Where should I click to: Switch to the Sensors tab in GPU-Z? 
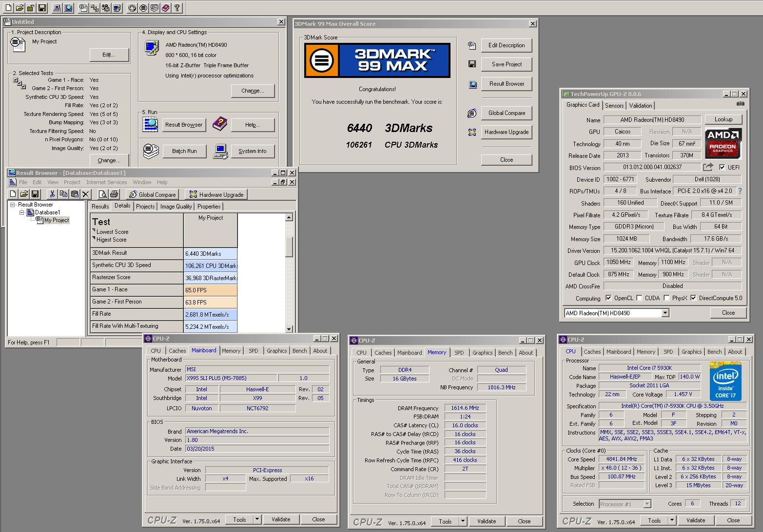point(614,105)
